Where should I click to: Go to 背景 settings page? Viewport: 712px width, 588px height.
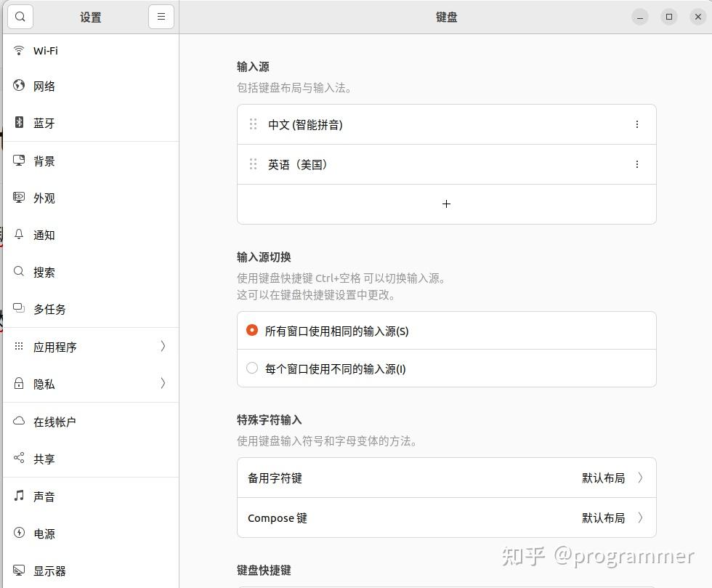coord(91,161)
